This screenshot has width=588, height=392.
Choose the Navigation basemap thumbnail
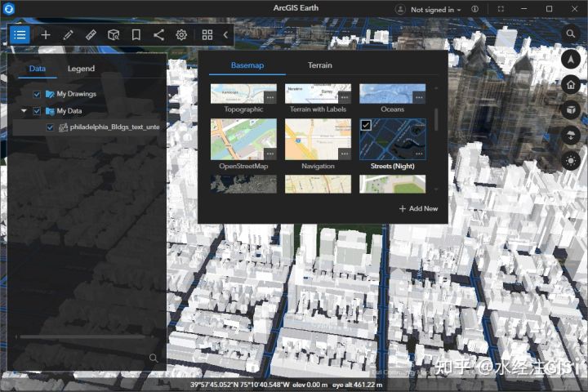pyautogui.click(x=318, y=139)
